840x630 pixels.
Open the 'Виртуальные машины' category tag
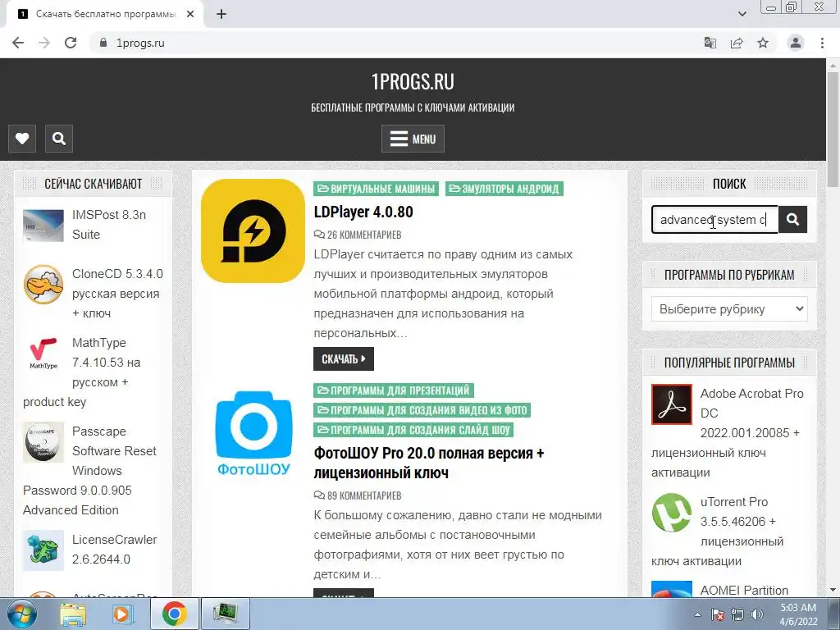click(x=376, y=189)
